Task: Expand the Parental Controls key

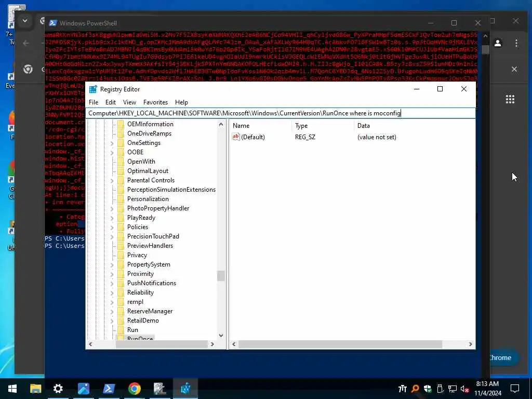Action: 112,181
